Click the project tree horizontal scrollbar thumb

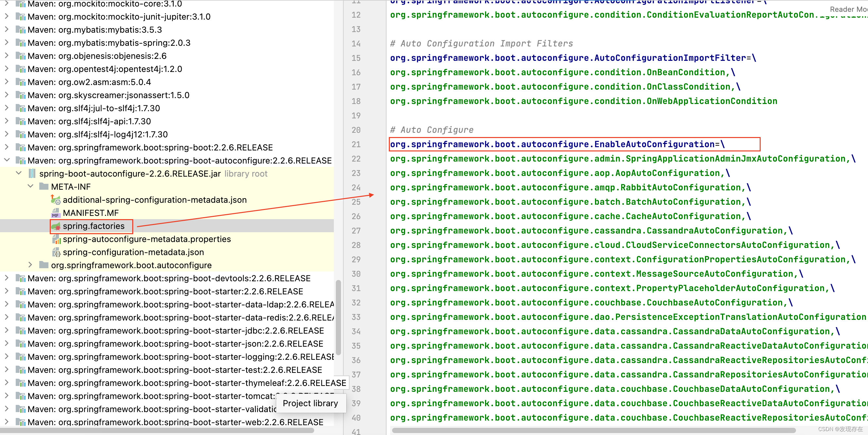click(157, 430)
